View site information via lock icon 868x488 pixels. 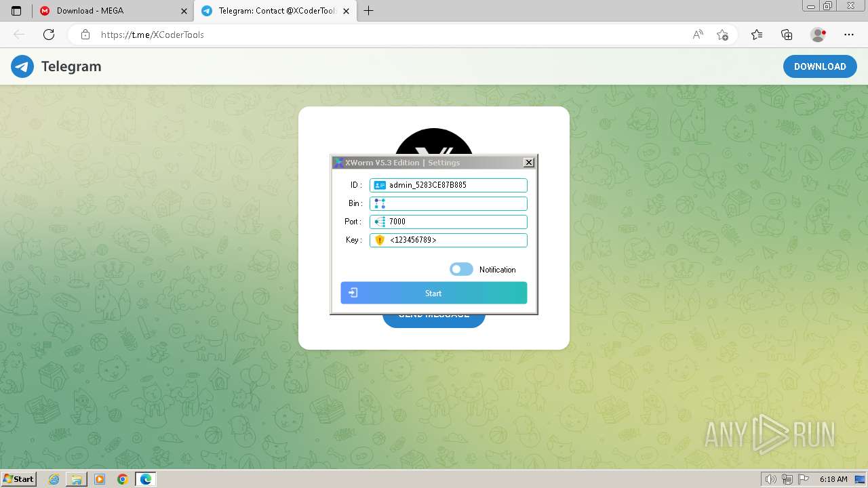[85, 35]
